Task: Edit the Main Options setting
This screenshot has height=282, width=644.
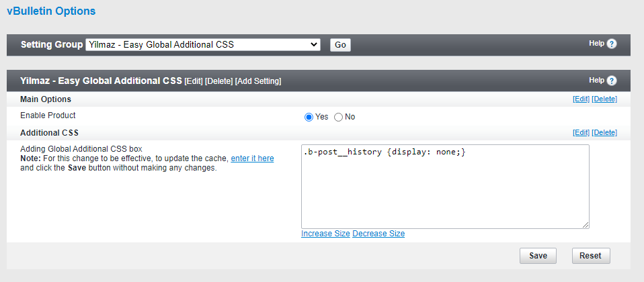Action: coord(581,99)
